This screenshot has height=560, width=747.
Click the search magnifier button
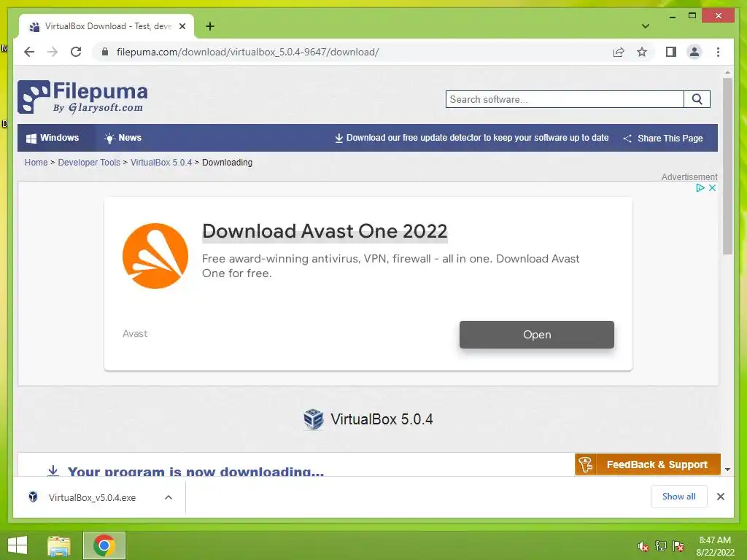pyautogui.click(x=697, y=99)
